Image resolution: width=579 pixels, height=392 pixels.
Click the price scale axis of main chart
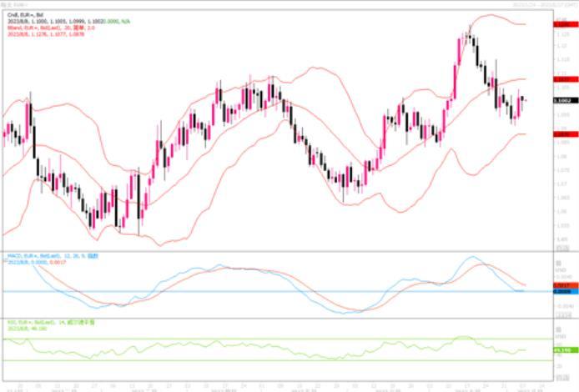[561, 167]
